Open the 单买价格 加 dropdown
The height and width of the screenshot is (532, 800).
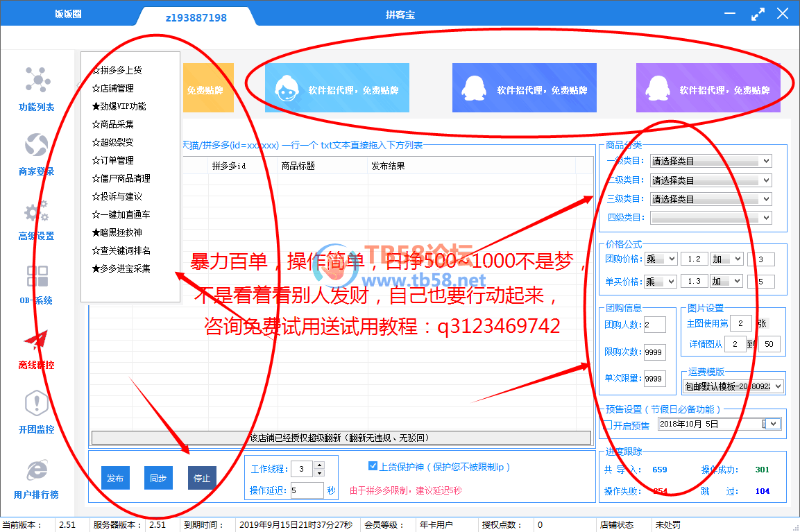click(x=727, y=282)
